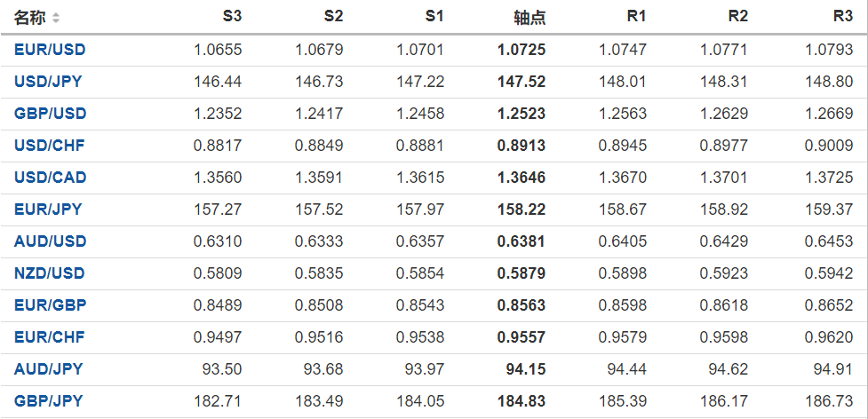The height and width of the screenshot is (419, 868).
Task: Click the S3 column header
Action: click(232, 17)
